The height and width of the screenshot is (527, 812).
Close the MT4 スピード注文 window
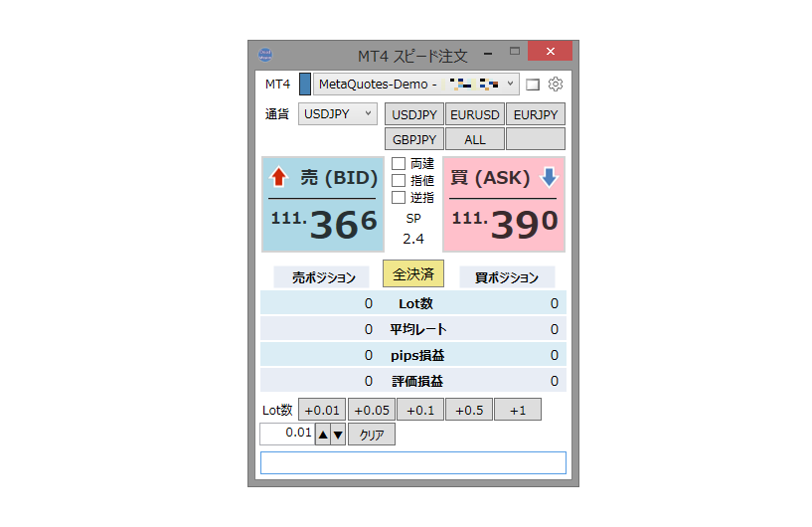(x=550, y=51)
